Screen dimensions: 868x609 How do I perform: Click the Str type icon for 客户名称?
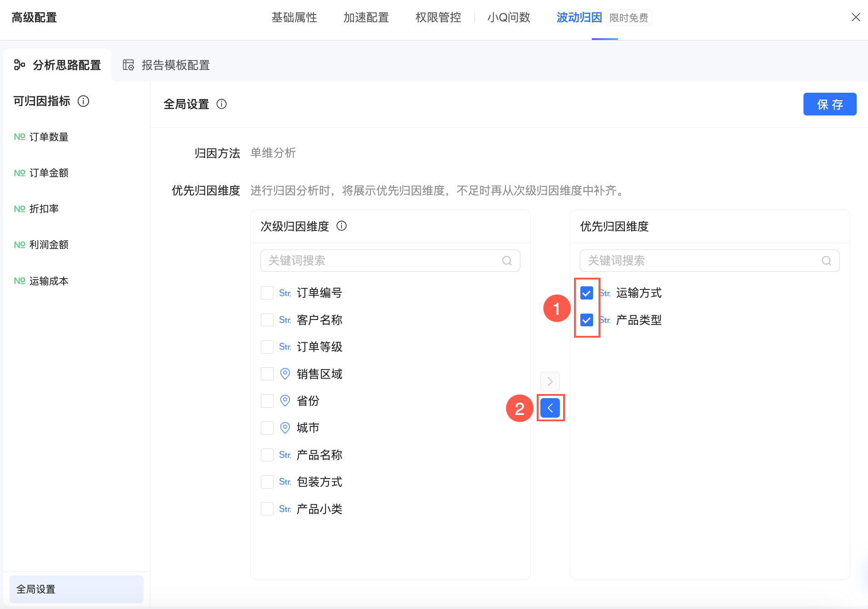pyautogui.click(x=285, y=320)
